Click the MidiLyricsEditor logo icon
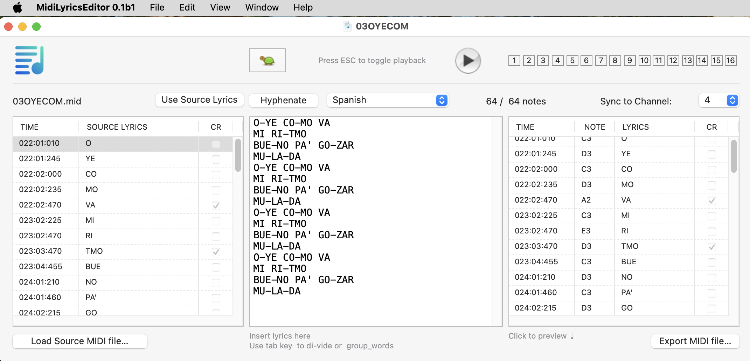The image size is (750, 361). tap(29, 60)
